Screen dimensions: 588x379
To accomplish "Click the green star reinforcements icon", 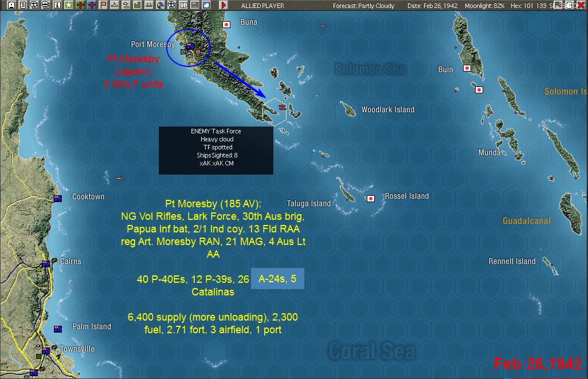I will coord(68,6).
